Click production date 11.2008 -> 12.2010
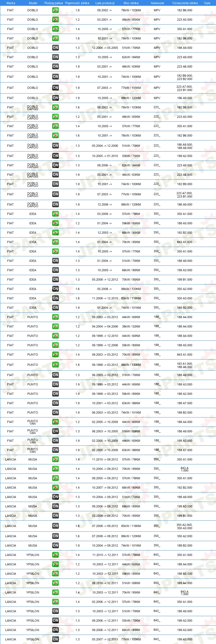216x644 pixels. pyautogui.click(x=105, y=298)
